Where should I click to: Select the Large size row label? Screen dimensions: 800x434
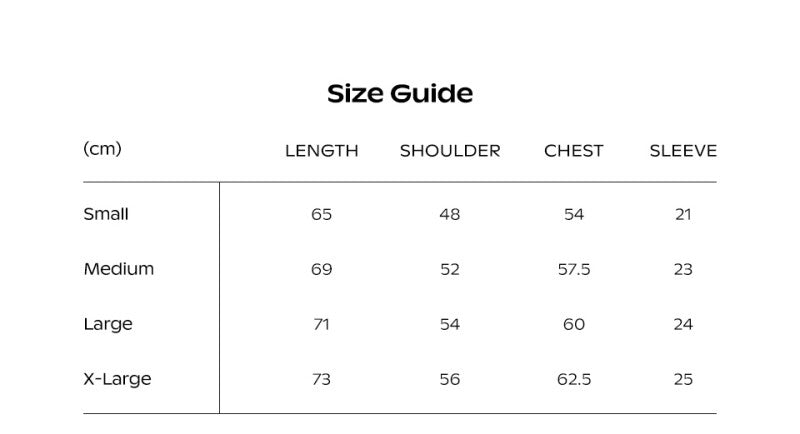[x=108, y=324]
